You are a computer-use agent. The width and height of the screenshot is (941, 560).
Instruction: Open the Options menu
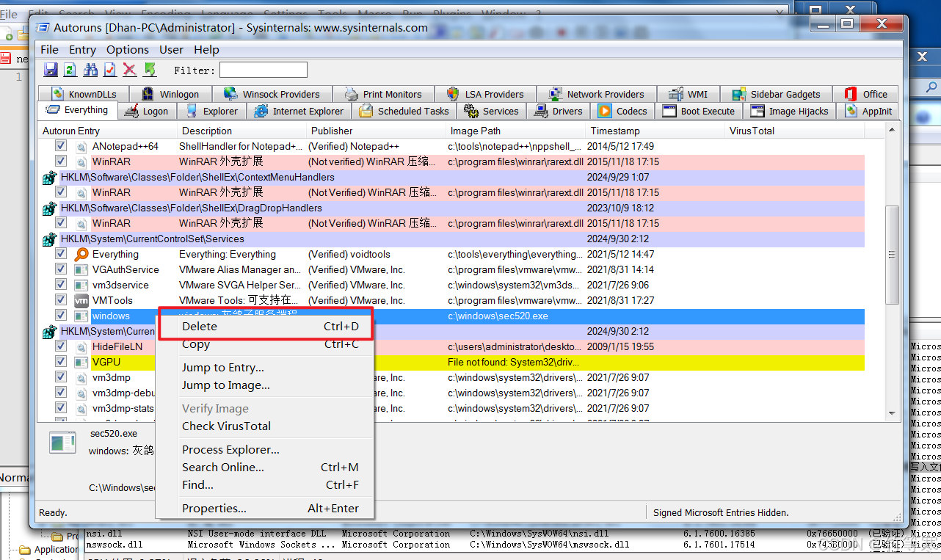pyautogui.click(x=127, y=50)
